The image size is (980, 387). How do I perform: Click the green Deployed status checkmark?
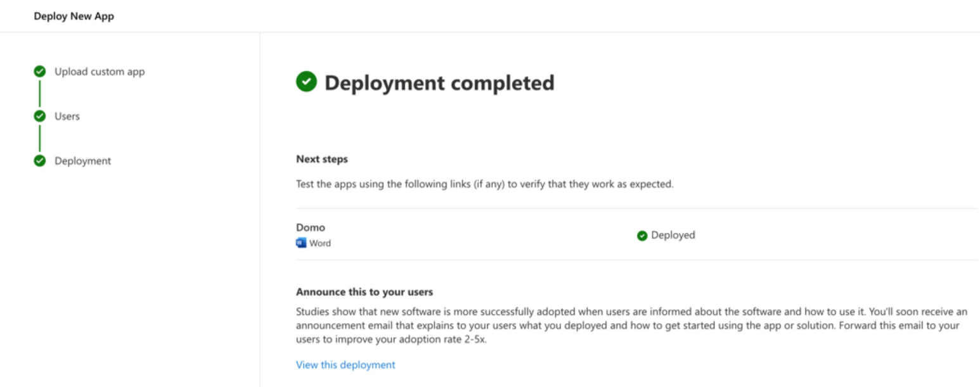click(x=642, y=236)
